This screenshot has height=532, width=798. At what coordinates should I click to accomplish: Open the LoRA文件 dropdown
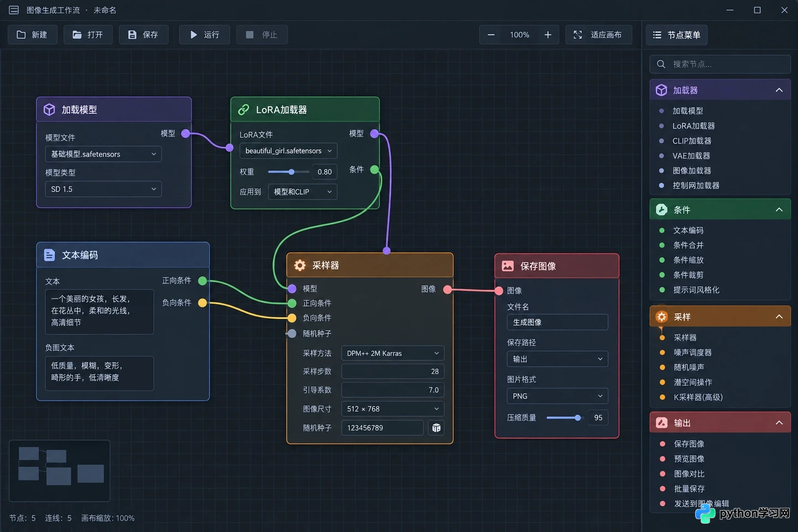[288, 151]
